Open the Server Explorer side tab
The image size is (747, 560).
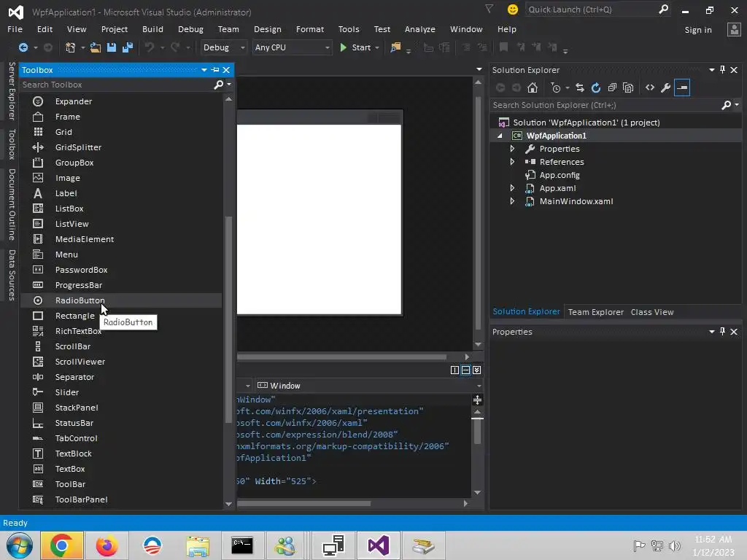pyautogui.click(x=12, y=90)
